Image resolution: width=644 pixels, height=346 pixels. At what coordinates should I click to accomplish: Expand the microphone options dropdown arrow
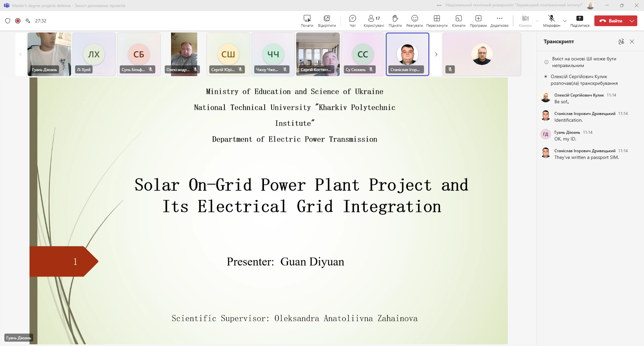pyautogui.click(x=565, y=21)
